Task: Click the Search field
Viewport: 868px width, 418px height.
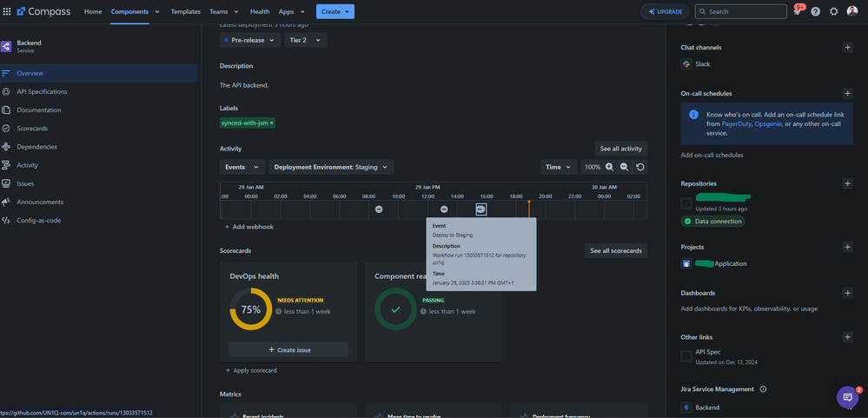Action: point(740,11)
